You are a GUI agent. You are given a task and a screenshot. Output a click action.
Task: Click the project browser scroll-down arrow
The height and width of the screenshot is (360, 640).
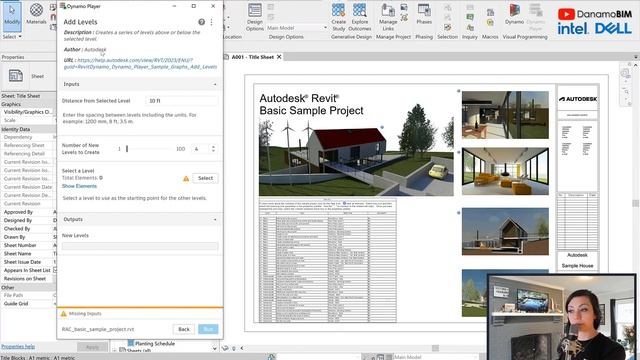pos(215,348)
